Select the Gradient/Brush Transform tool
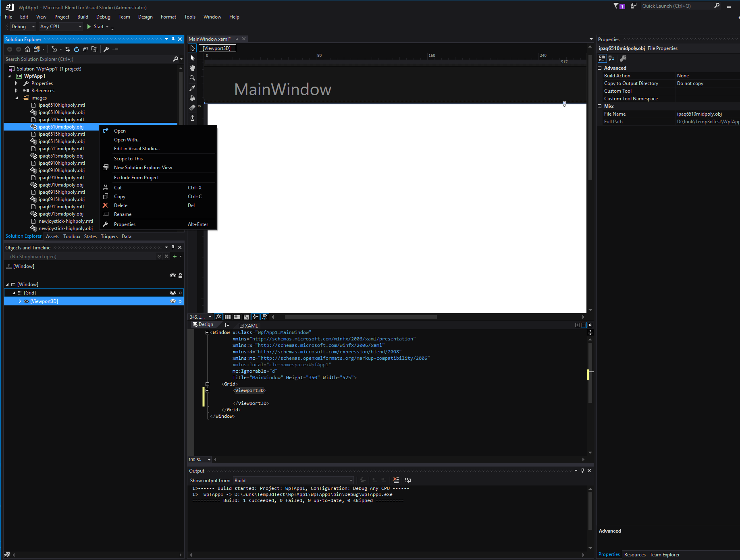 click(x=193, y=108)
